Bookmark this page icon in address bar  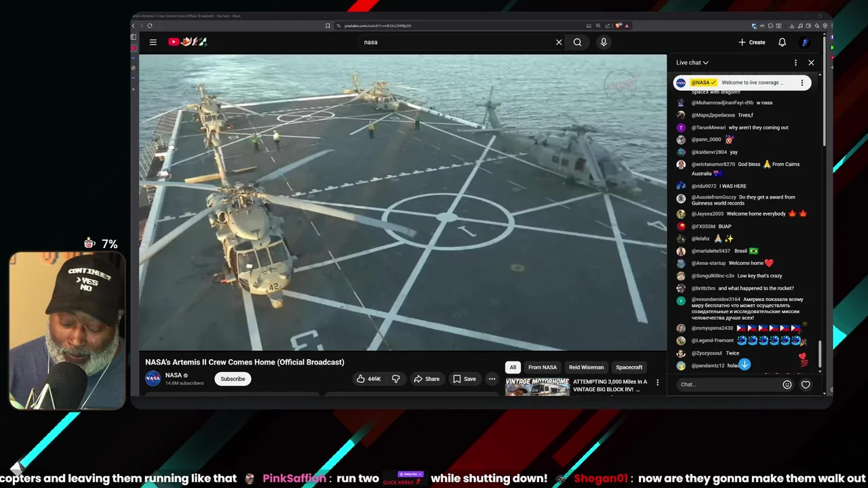(x=328, y=26)
